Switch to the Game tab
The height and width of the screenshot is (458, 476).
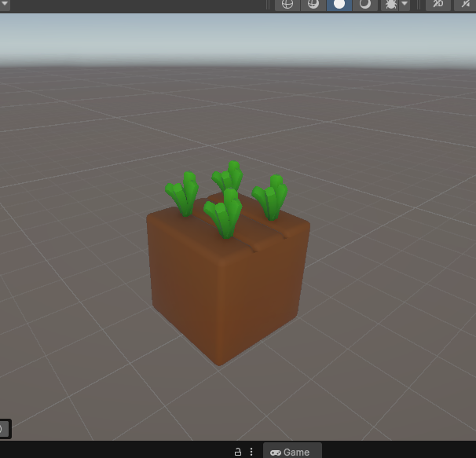(291, 452)
